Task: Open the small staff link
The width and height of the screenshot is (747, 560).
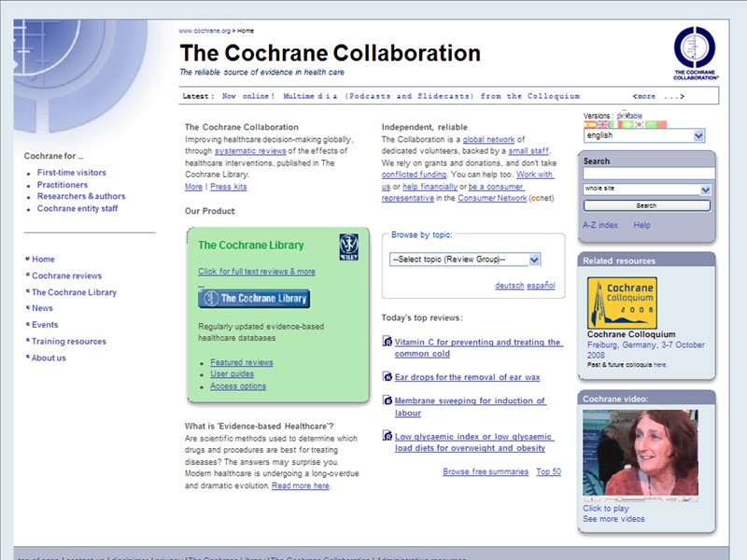Action: pos(529,151)
